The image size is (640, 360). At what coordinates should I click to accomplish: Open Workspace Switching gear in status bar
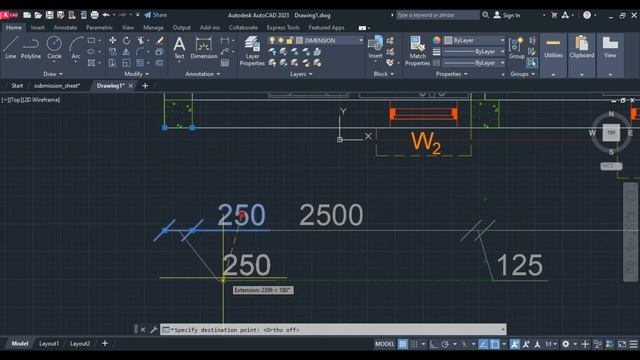click(565, 344)
